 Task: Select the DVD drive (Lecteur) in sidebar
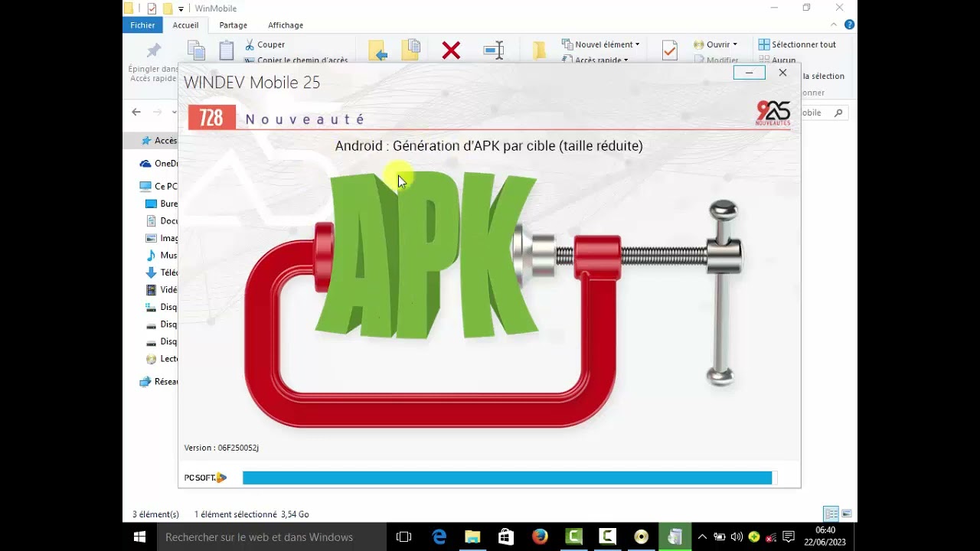pos(162,358)
